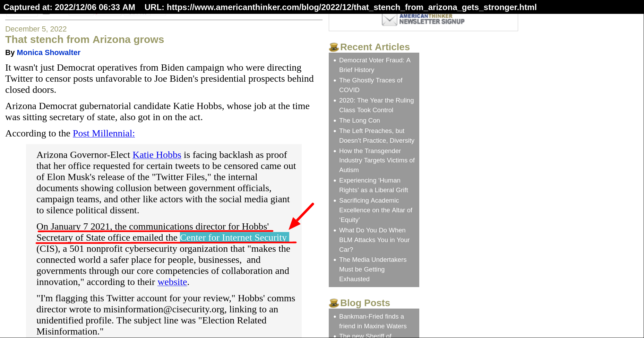Viewport: 644px width, 338px height.
Task: Open 'The new Sheriff of' blog post
Action: coord(365,335)
